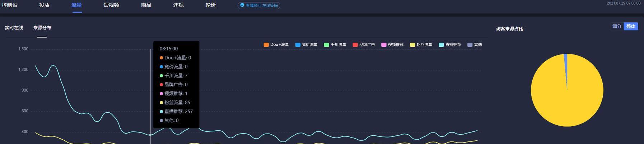Screen dimensions: 644x144
Task: Open the 控制台 tab
Action: (9, 5)
